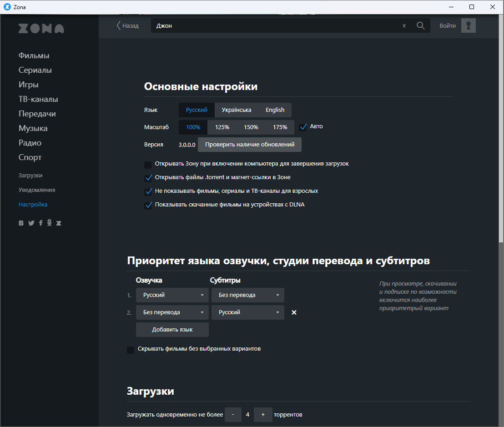This screenshot has width=504, height=427.
Task: Open Музыка section in sidebar
Action: click(33, 128)
